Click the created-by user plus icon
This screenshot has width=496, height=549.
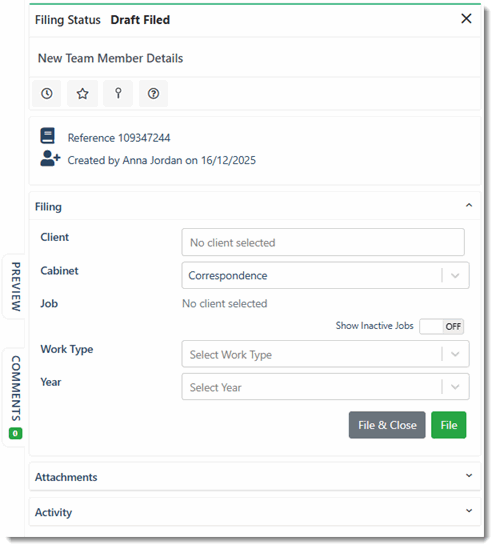click(50, 159)
